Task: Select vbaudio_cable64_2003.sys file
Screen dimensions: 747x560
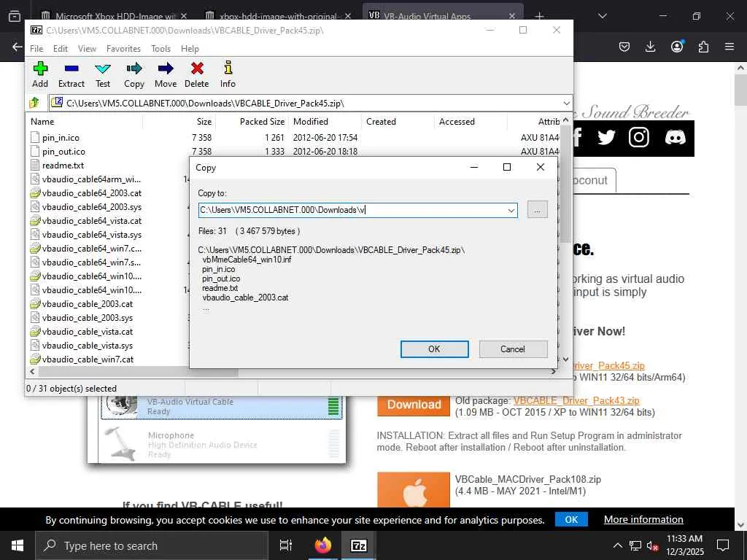Action: coord(91,206)
